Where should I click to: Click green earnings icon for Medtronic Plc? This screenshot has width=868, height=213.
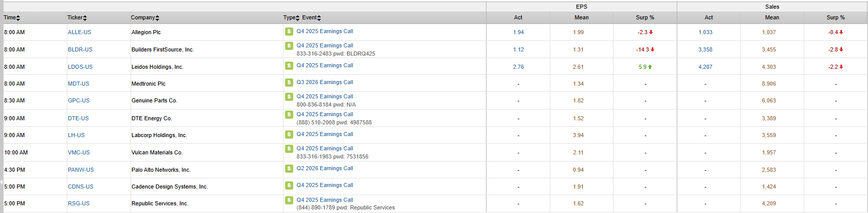[x=289, y=83]
